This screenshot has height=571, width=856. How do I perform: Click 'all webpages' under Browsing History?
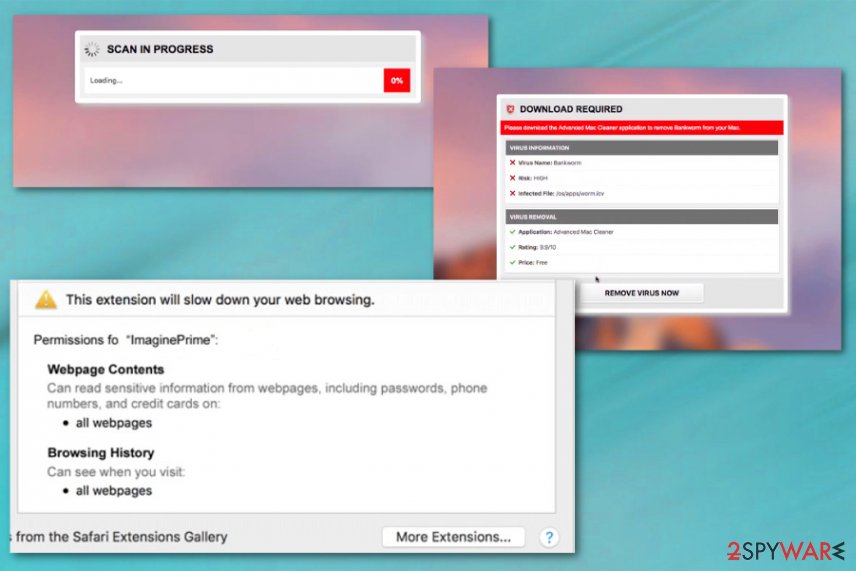(x=114, y=491)
